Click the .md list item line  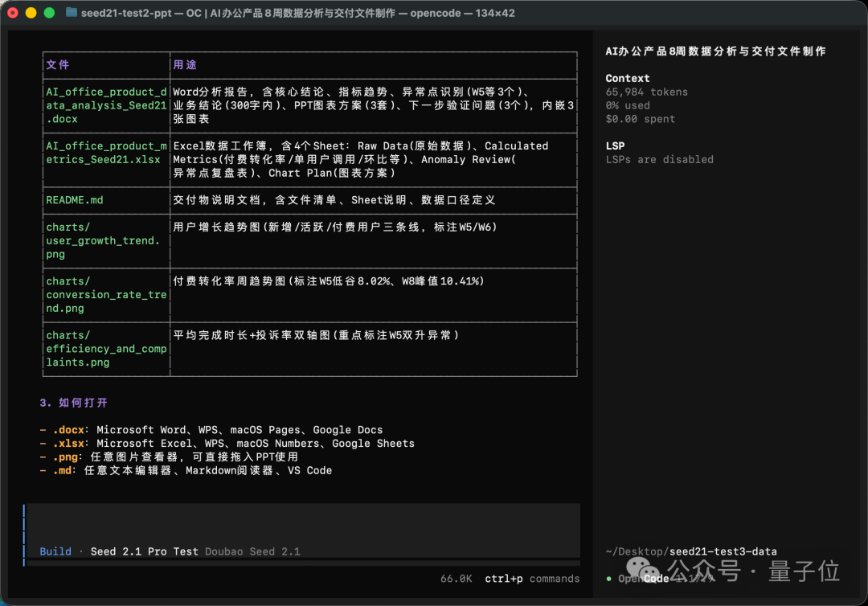click(186, 470)
